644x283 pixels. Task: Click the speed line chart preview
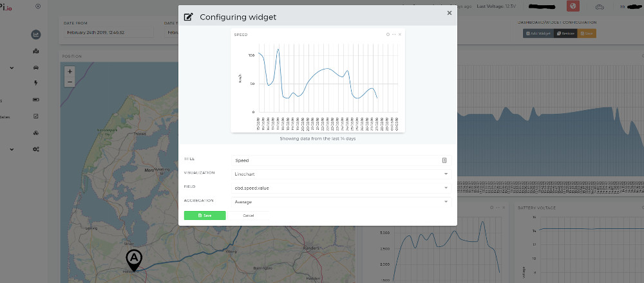318,80
